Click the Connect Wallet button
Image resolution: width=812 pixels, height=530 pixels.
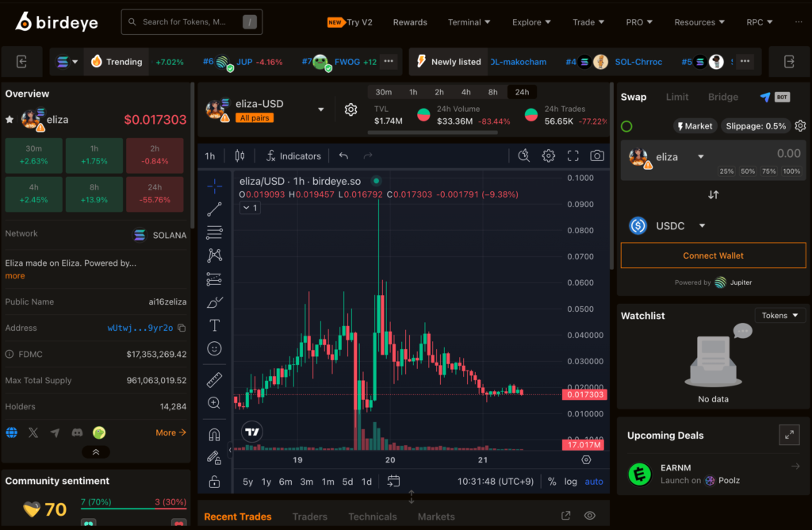[x=713, y=255]
